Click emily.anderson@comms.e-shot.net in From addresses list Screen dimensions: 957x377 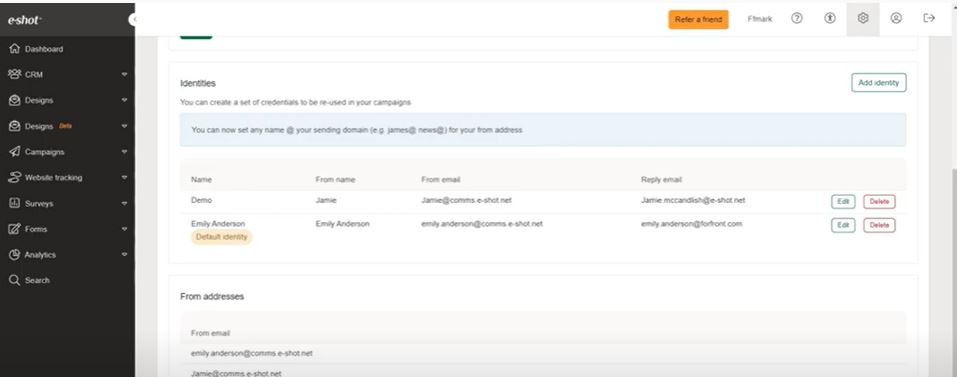click(251, 353)
